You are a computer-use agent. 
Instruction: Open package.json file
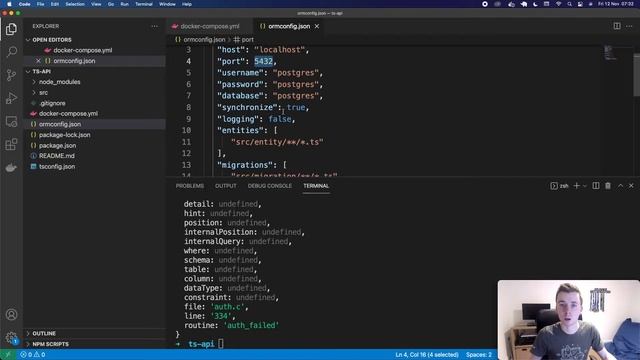pos(57,145)
